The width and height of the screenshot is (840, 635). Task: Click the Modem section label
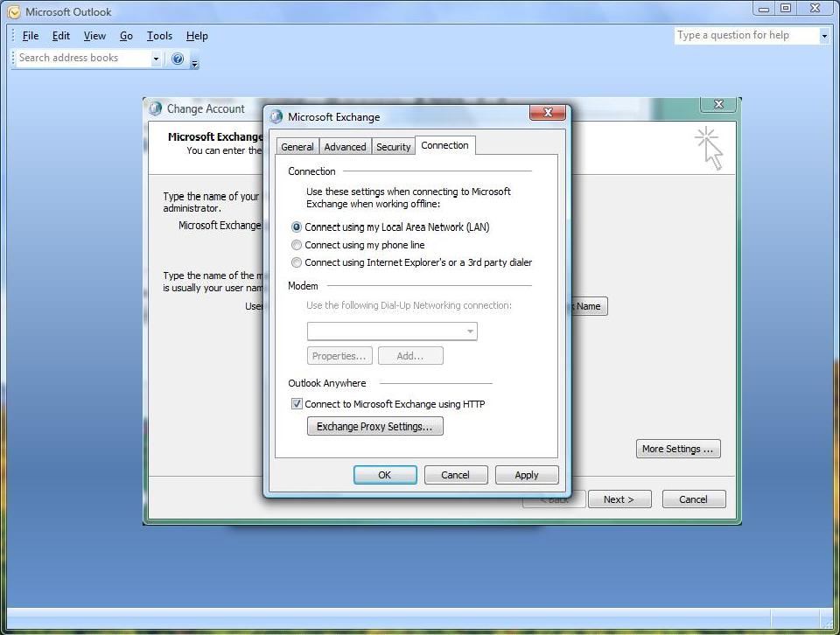tap(303, 286)
